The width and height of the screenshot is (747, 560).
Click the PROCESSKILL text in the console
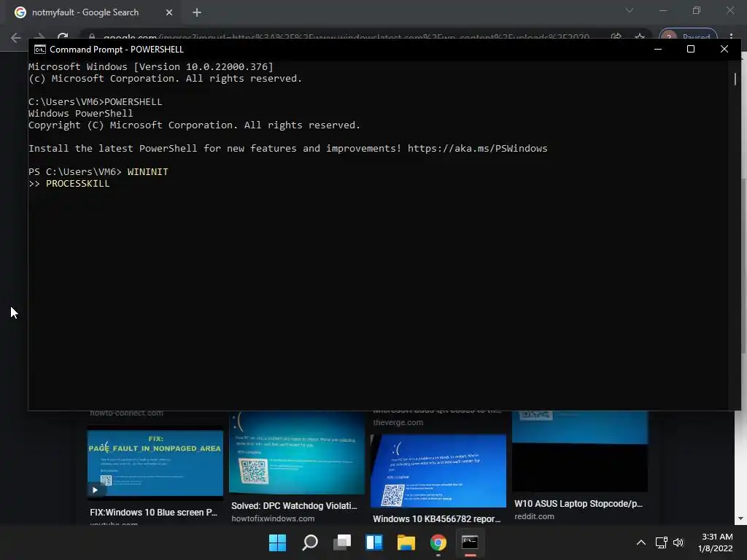coord(77,183)
